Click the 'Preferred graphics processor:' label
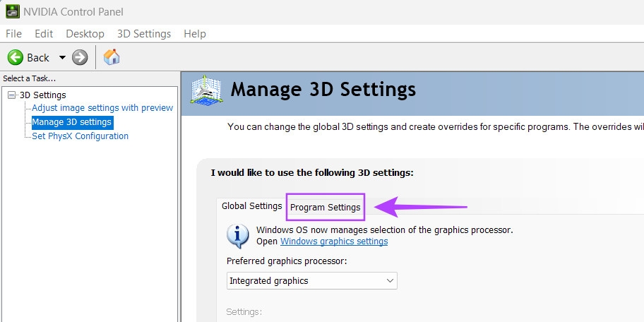This screenshot has height=322, width=644. (x=287, y=261)
